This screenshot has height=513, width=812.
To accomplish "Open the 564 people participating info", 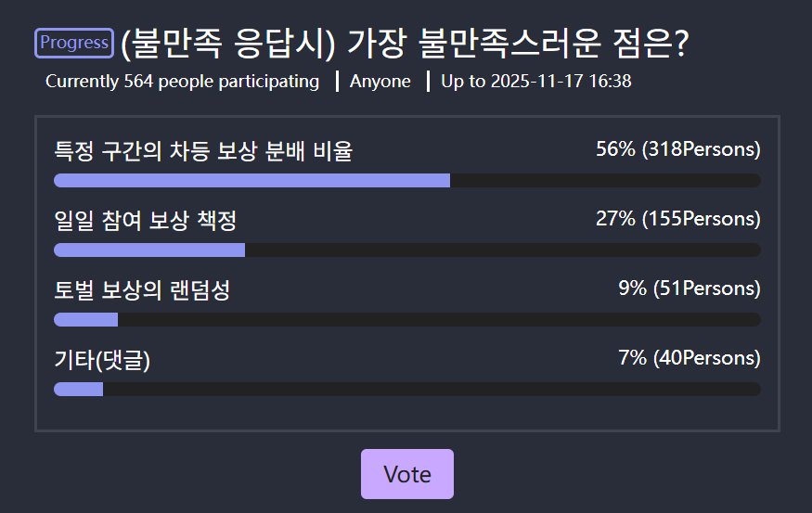I will click(182, 82).
